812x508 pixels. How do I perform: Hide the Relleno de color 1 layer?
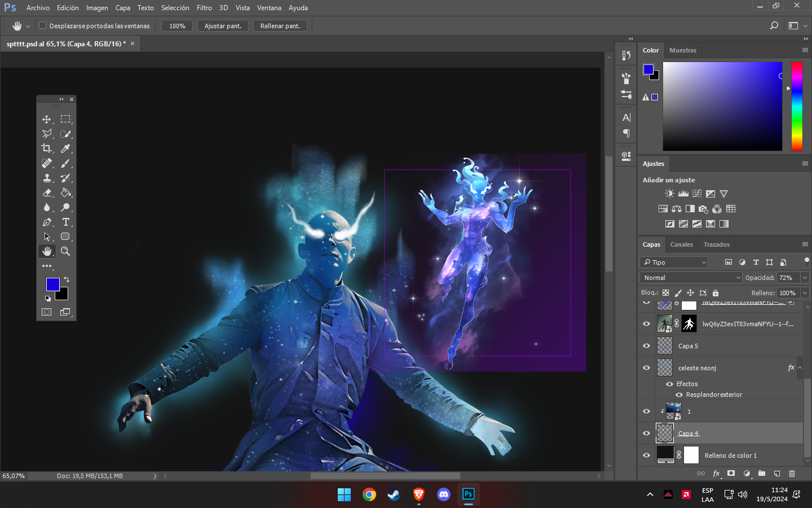647,455
